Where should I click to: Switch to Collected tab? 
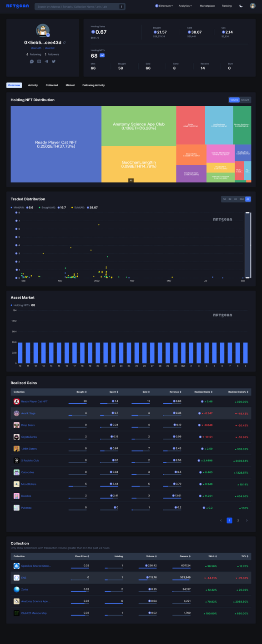point(52,85)
